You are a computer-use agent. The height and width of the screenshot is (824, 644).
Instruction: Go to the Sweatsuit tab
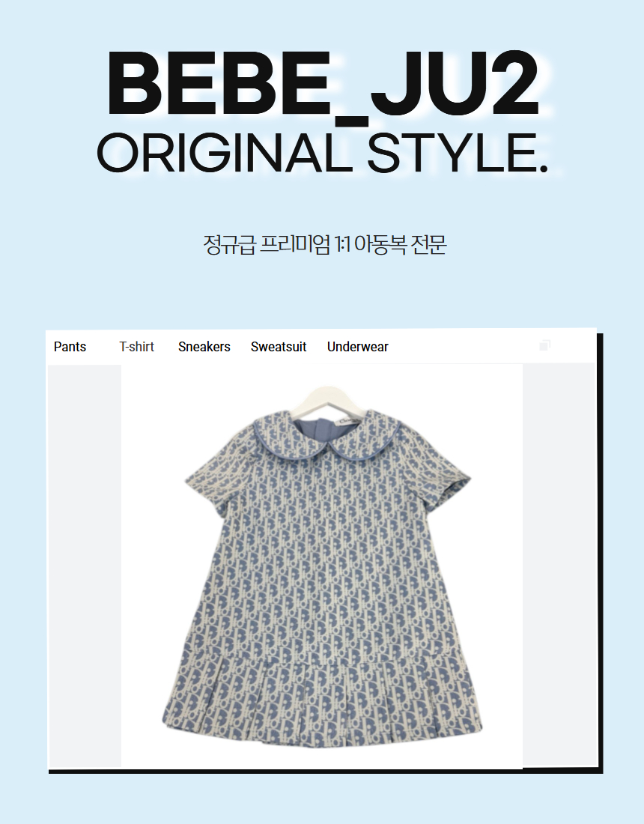[x=279, y=347]
